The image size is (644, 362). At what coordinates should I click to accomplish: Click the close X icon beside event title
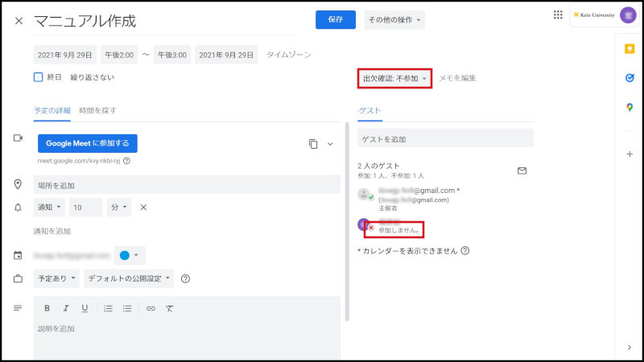click(19, 21)
